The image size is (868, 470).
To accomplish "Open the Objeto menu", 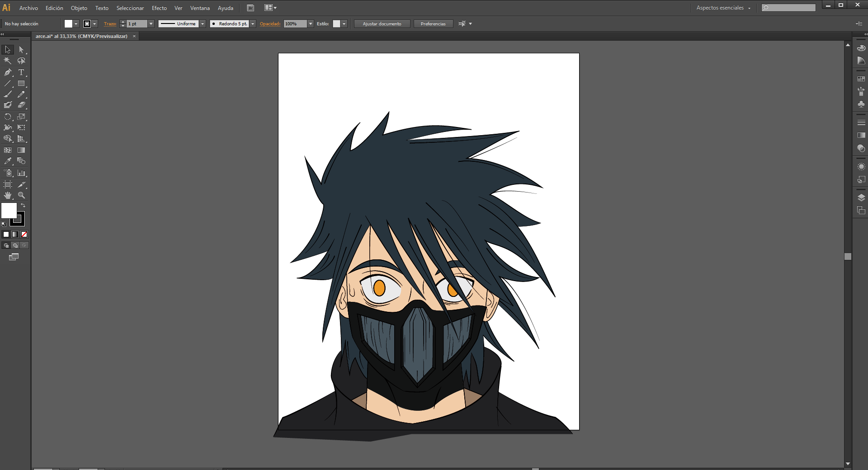I will [79, 8].
